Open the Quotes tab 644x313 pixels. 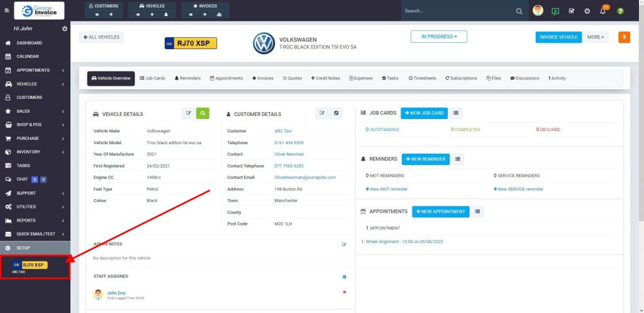coord(292,78)
